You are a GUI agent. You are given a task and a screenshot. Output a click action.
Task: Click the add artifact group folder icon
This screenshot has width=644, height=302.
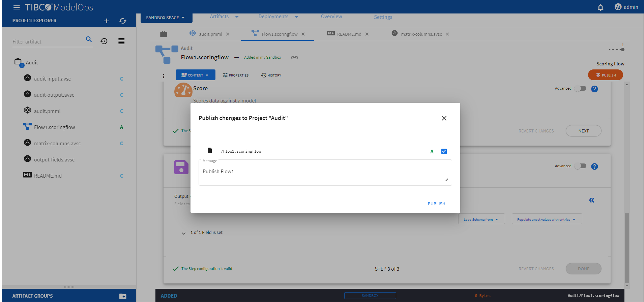(123, 296)
